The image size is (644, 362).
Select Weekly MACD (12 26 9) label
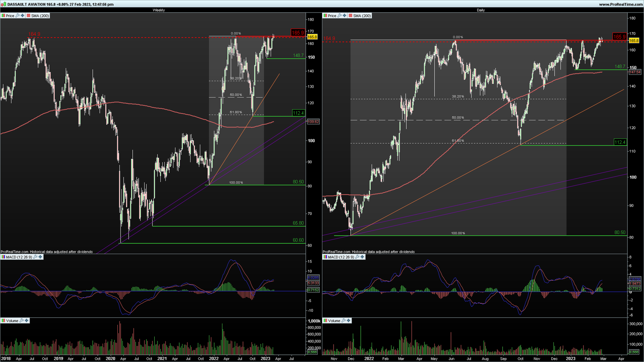(19, 257)
